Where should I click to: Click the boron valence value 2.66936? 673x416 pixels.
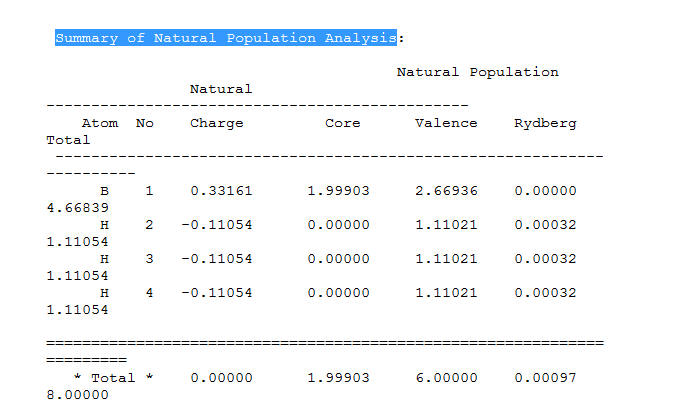tap(446, 191)
